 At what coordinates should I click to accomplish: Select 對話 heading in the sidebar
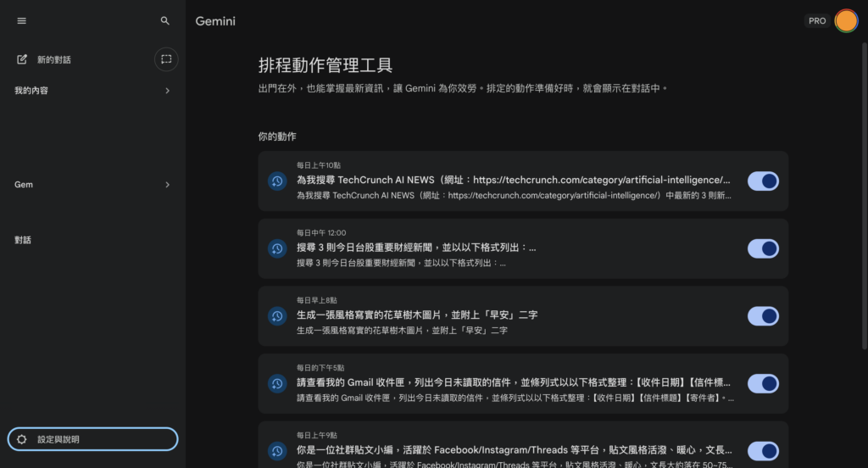click(x=23, y=241)
